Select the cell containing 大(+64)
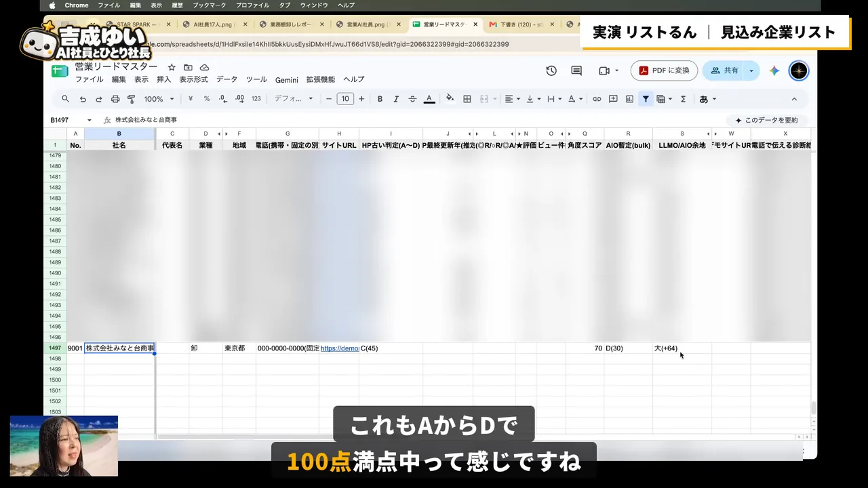This screenshot has height=488, width=868. tap(682, 348)
